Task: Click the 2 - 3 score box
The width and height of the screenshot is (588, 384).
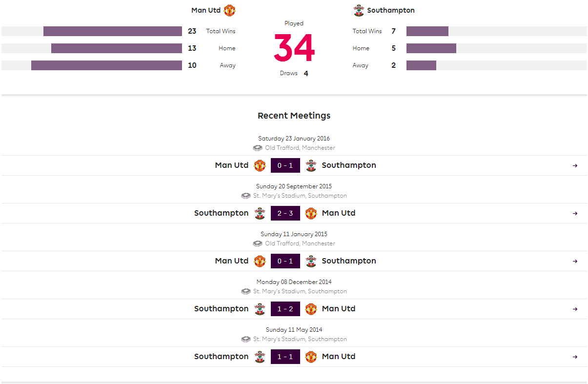Action: (285, 213)
